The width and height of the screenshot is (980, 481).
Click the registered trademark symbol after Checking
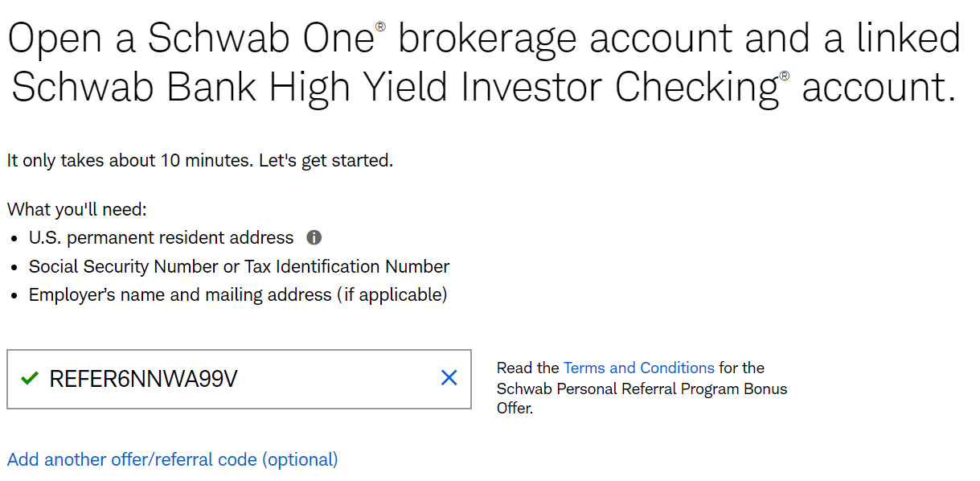click(x=784, y=77)
